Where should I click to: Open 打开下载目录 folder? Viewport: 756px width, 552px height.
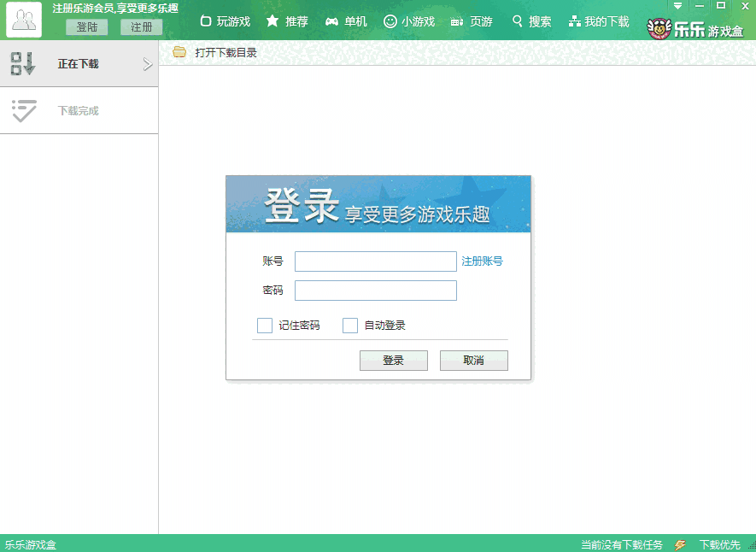[x=215, y=53]
